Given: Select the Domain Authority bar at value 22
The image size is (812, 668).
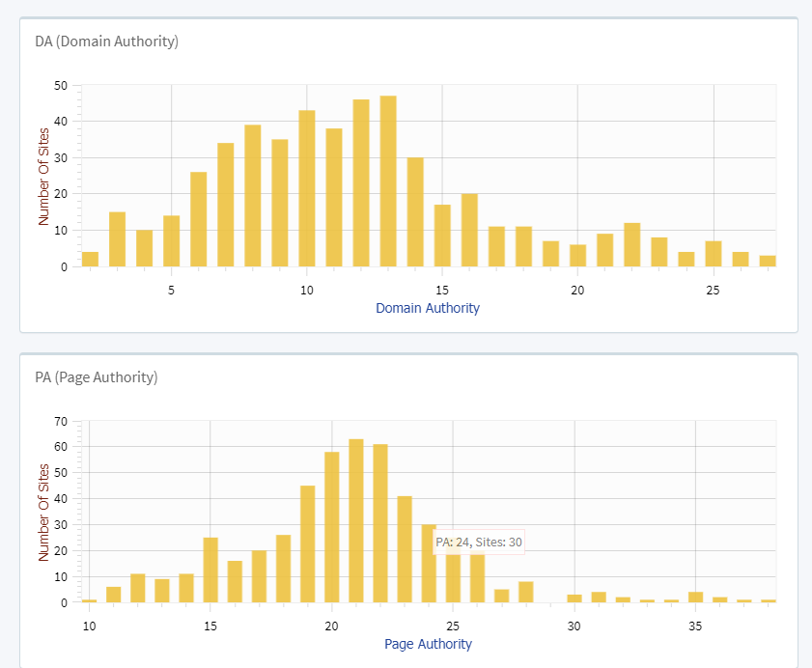Looking at the screenshot, I should pos(632,245).
